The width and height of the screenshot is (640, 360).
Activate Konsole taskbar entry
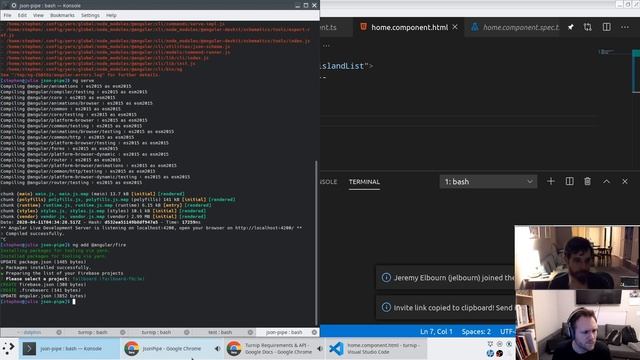(x=69, y=349)
